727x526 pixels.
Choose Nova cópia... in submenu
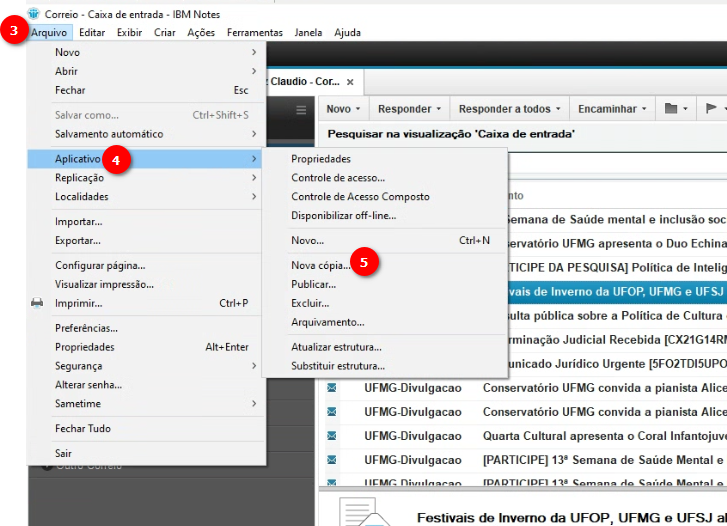[x=385, y=265]
